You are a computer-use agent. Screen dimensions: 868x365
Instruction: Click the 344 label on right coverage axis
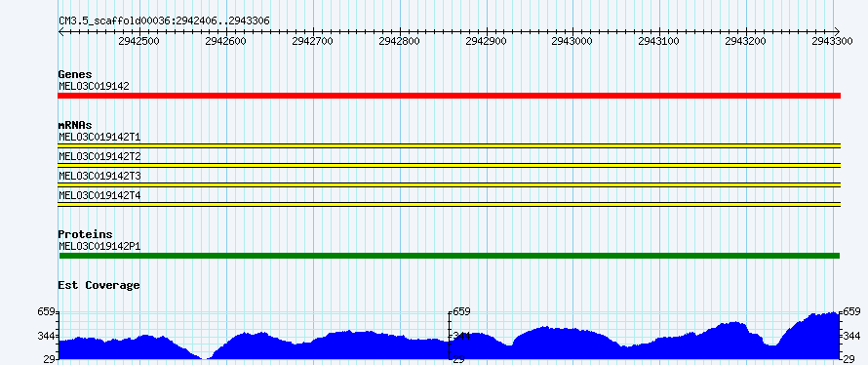click(x=851, y=336)
